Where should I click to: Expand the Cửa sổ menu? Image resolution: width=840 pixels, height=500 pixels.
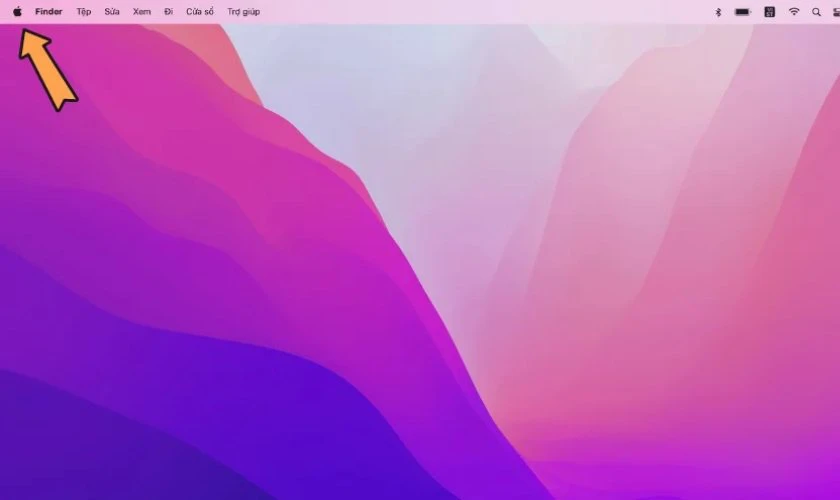(x=200, y=12)
